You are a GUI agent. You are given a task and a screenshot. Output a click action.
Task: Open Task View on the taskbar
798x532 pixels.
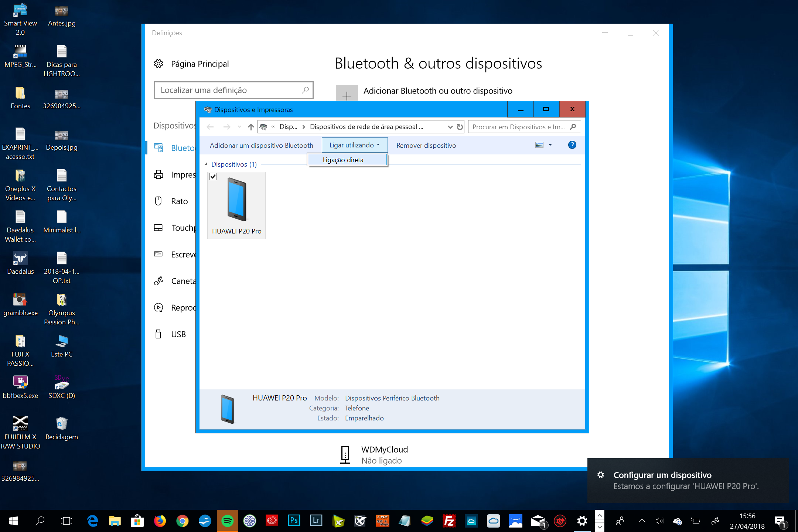coord(66,521)
